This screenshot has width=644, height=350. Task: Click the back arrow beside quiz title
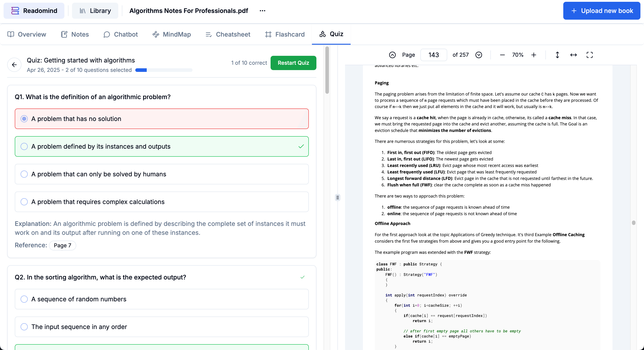(14, 65)
